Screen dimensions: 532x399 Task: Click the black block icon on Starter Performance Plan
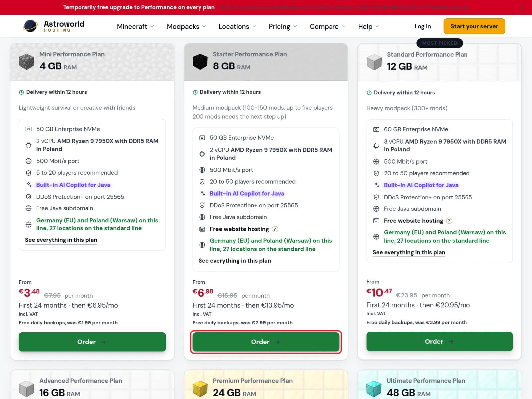coord(200,62)
